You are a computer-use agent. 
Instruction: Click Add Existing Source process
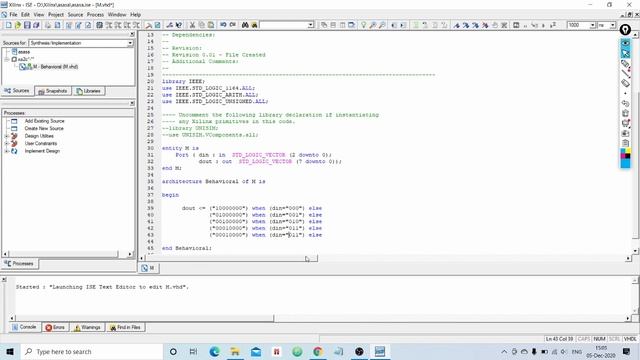pos(44,121)
